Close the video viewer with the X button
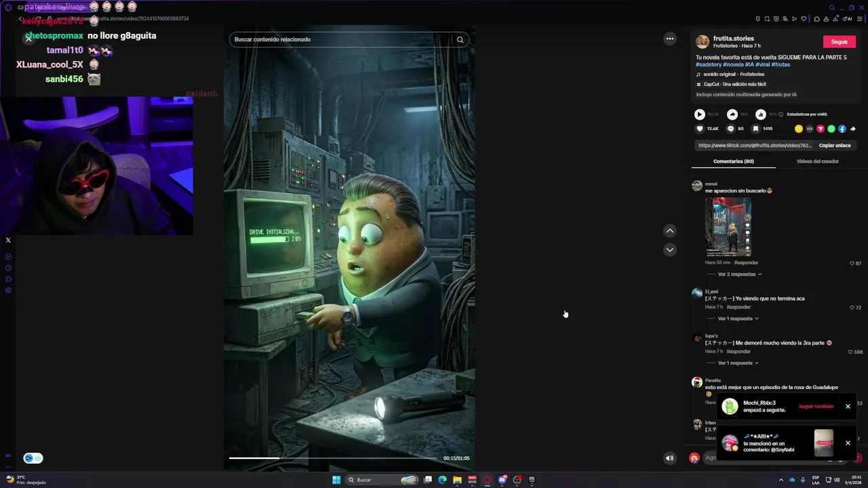 (x=28, y=39)
